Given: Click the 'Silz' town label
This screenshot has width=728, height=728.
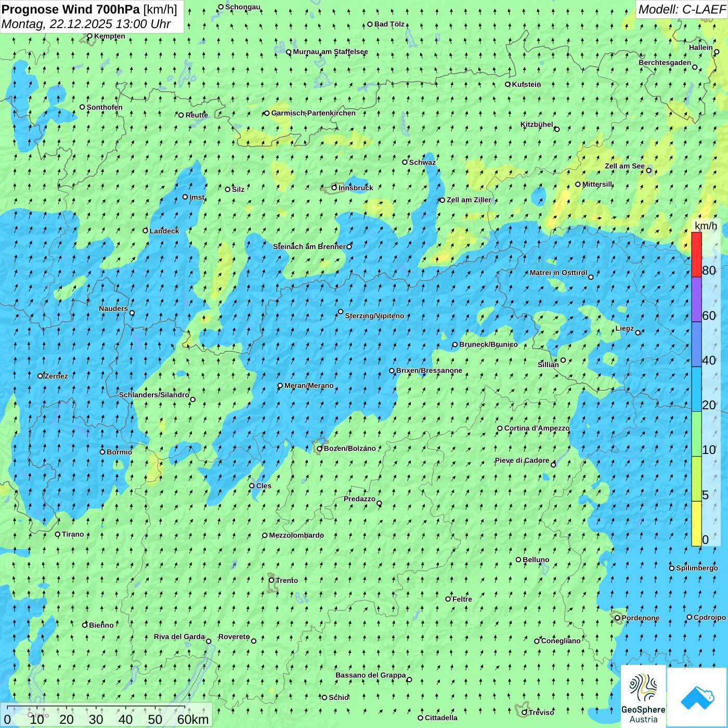Looking at the screenshot, I should coord(238,189).
